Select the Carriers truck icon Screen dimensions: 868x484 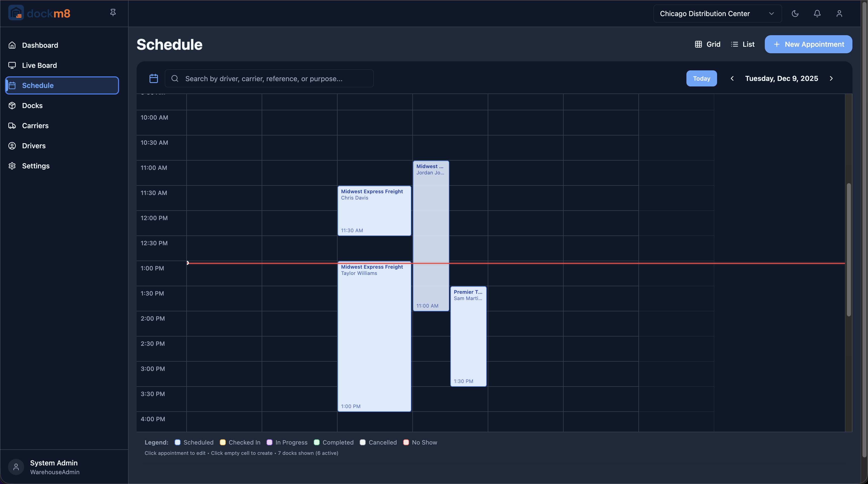click(12, 125)
